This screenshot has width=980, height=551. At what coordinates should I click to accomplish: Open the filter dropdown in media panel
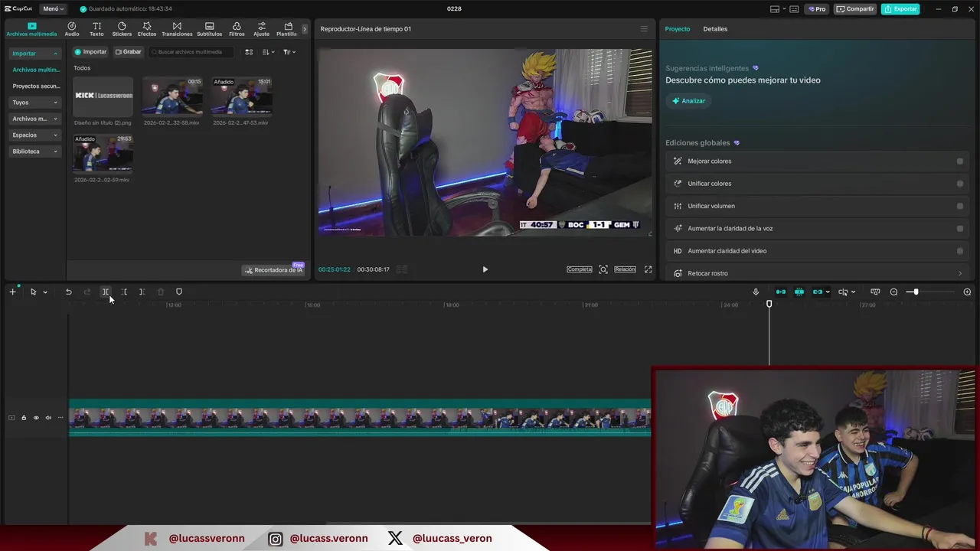(289, 52)
